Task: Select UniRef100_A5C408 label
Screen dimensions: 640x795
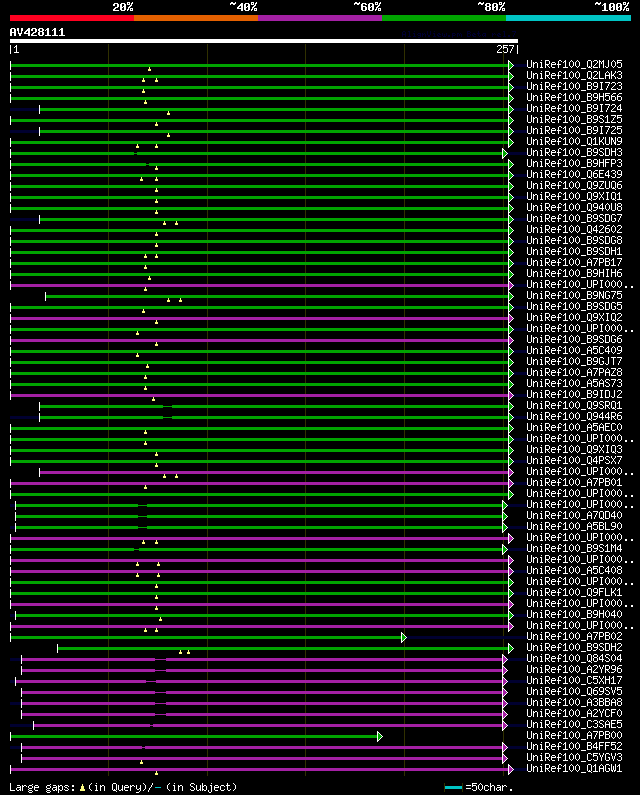Action: point(574,570)
